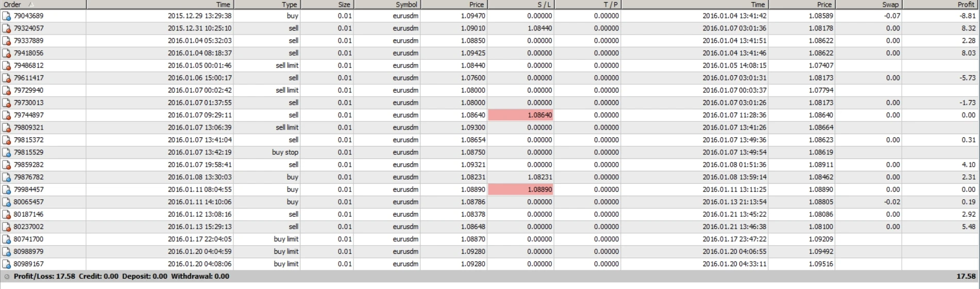Image resolution: width=980 pixels, height=289 pixels.
Task: Click the order icon for 79324057
Action: pos(7,28)
